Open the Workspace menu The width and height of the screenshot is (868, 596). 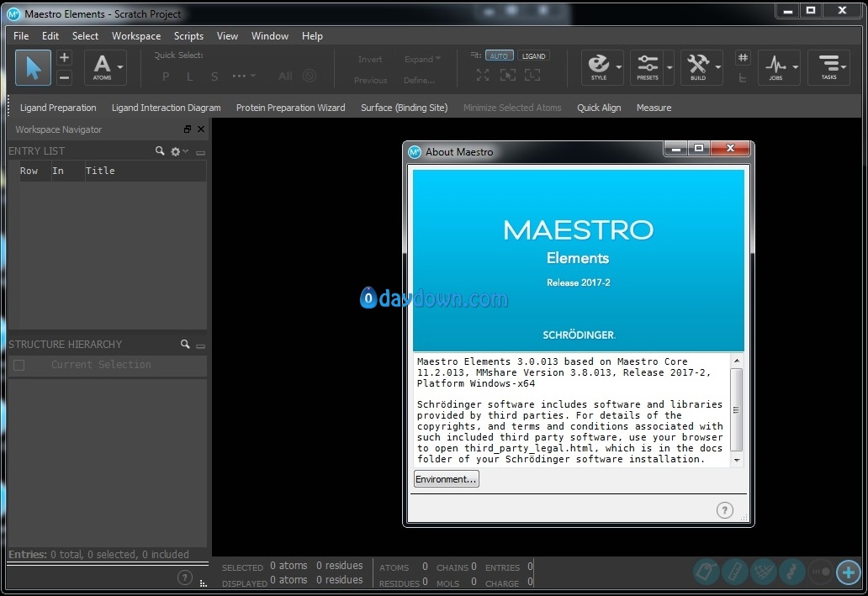click(136, 36)
